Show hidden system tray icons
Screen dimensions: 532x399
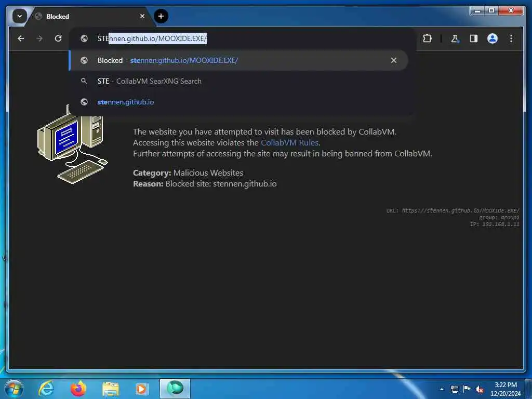click(x=442, y=389)
